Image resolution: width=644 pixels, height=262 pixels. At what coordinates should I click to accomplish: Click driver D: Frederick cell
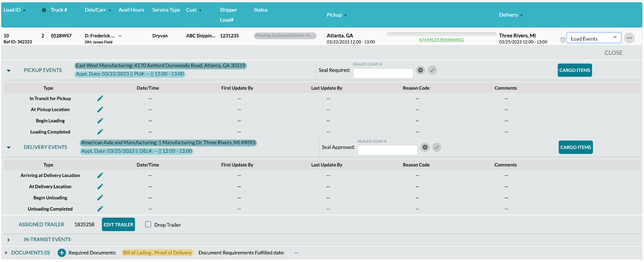99,36
